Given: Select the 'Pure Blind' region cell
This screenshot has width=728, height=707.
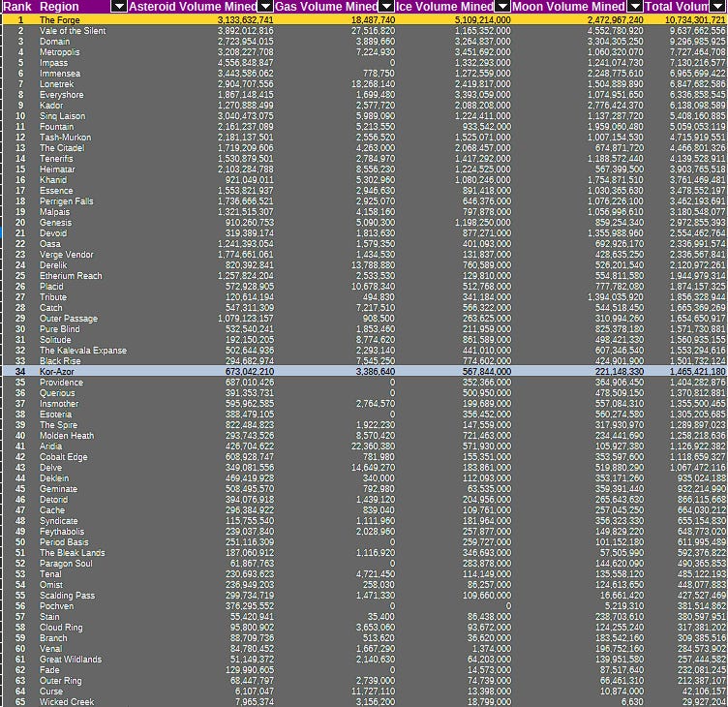Looking at the screenshot, I should [x=59, y=329].
